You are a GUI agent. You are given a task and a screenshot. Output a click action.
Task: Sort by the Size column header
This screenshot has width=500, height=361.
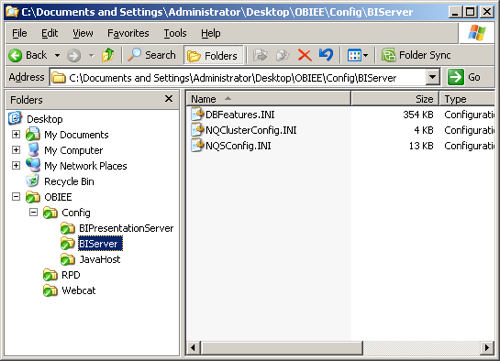coord(395,99)
